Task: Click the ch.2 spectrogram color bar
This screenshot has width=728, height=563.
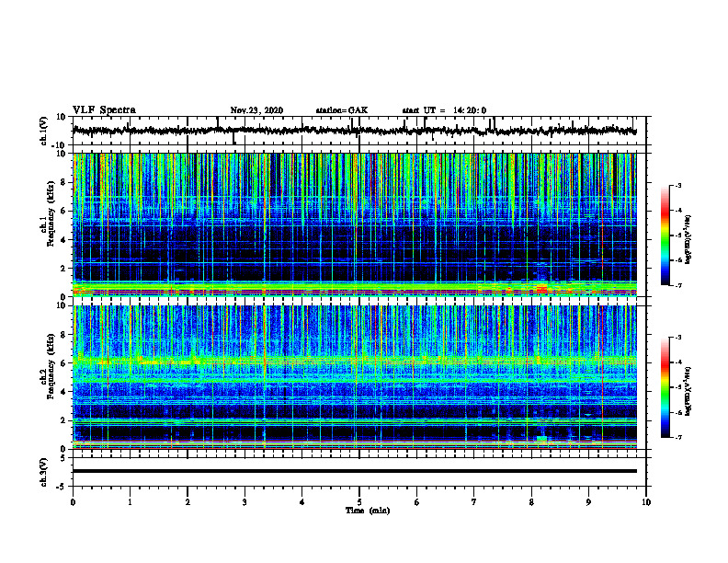Action: (665, 387)
